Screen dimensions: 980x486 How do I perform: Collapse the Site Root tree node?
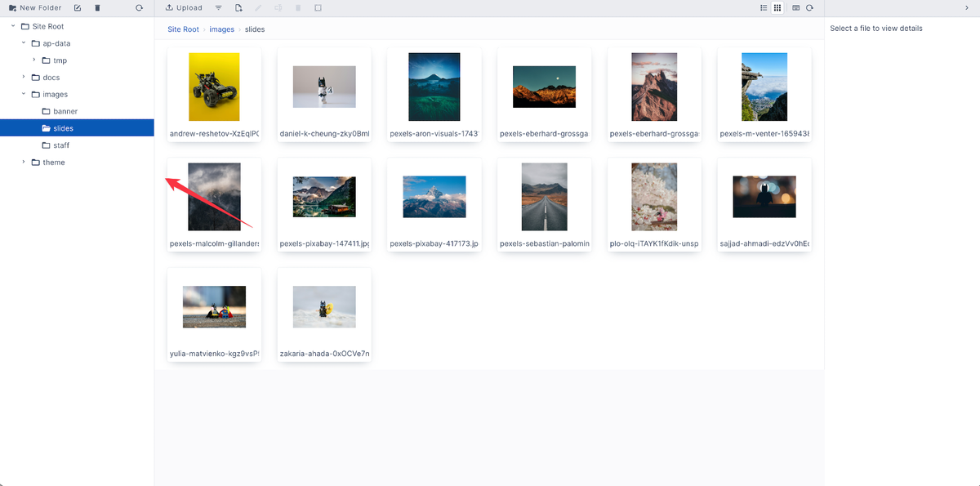[12, 25]
